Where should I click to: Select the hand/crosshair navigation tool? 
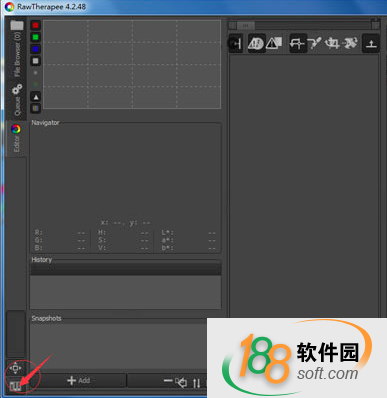[x=297, y=43]
